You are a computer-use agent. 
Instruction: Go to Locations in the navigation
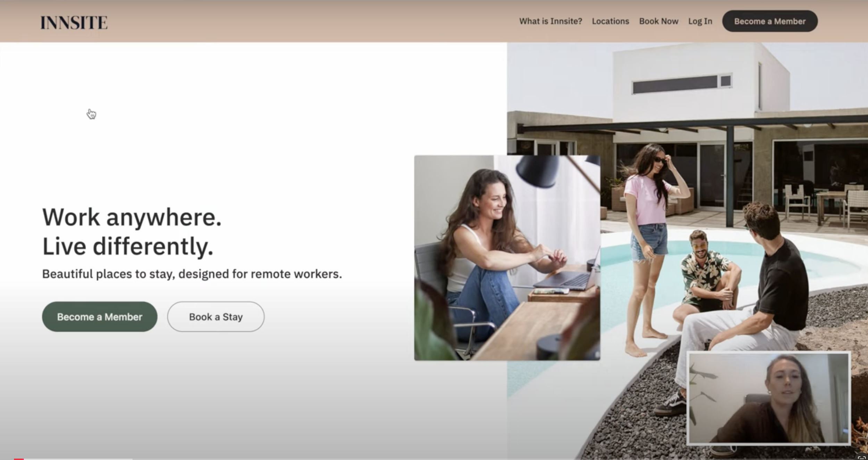pyautogui.click(x=610, y=21)
